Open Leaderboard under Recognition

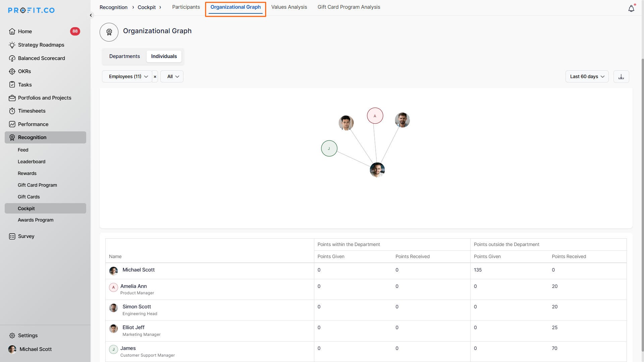(31, 162)
